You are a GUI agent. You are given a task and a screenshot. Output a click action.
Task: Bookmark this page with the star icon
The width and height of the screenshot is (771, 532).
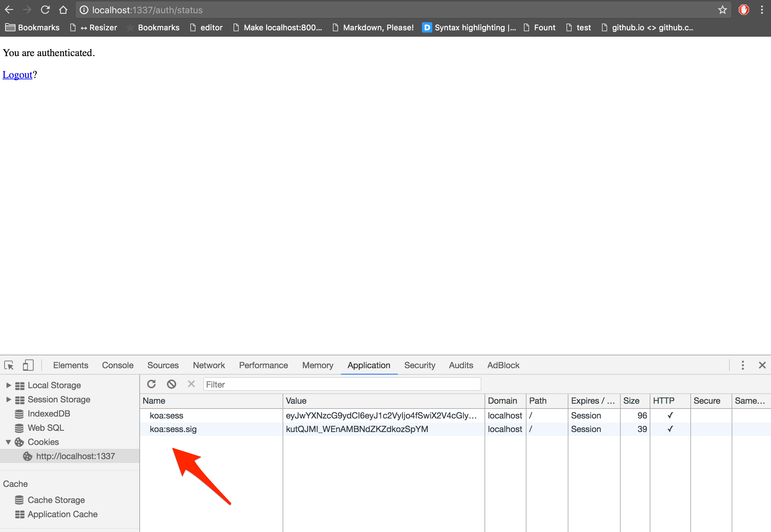722,10
